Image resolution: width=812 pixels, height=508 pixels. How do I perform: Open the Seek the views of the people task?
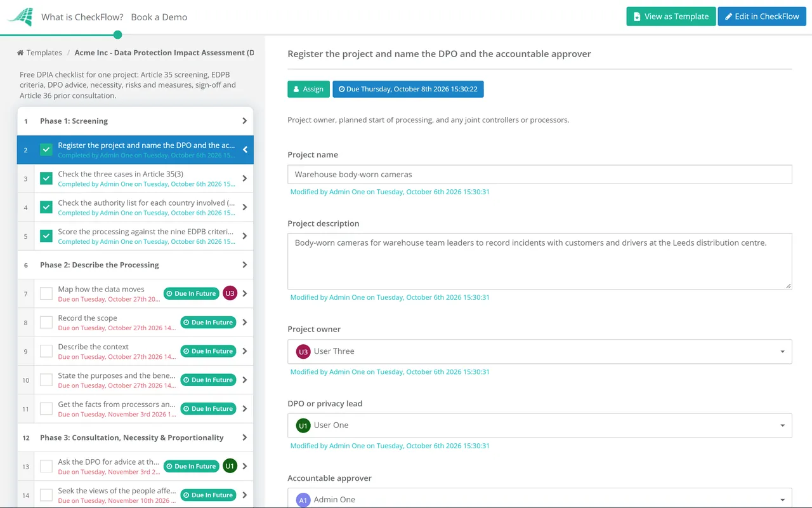pyautogui.click(x=117, y=491)
